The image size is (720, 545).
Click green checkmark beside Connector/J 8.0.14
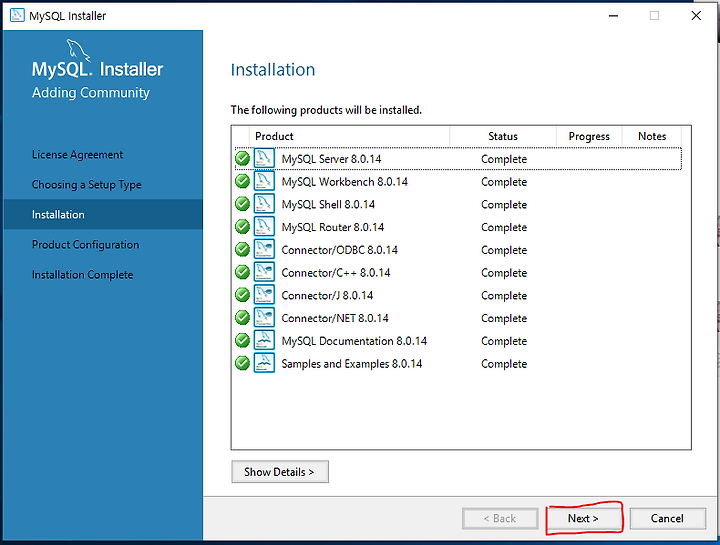pyautogui.click(x=242, y=295)
